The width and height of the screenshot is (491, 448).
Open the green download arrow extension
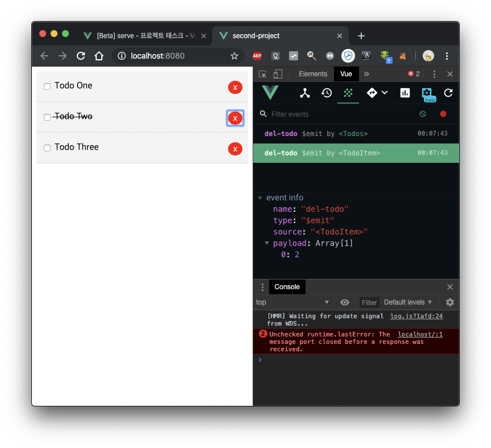pos(386,56)
